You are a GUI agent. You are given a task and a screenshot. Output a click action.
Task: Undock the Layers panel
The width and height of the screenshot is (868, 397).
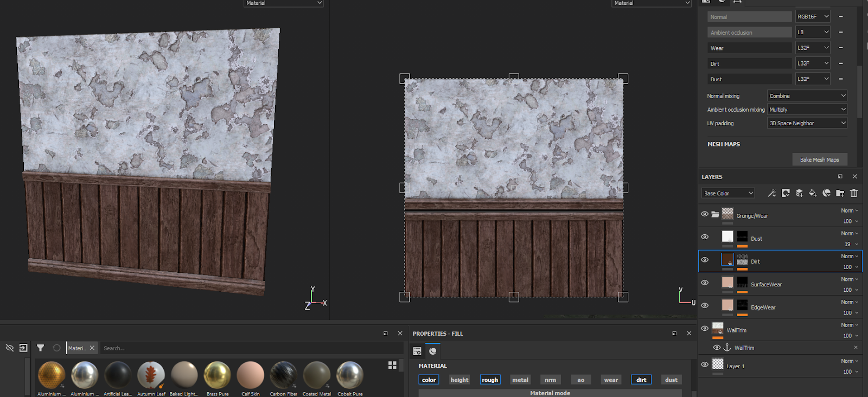tap(840, 176)
